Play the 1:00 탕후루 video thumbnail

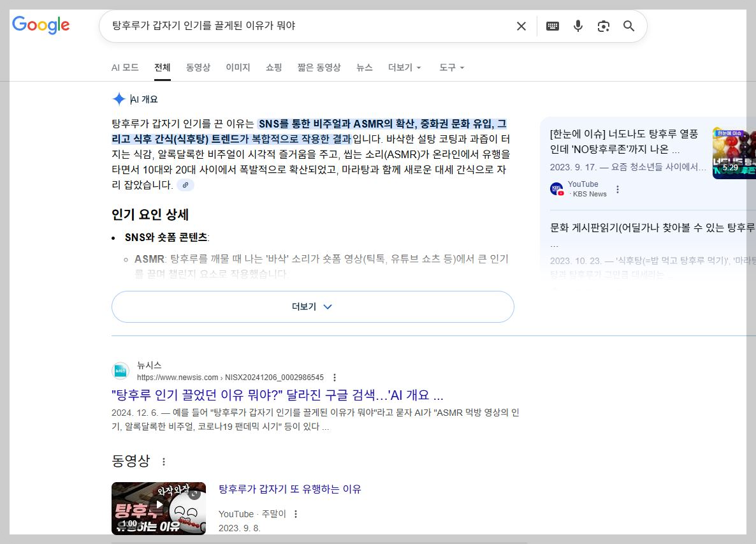pyautogui.click(x=159, y=508)
